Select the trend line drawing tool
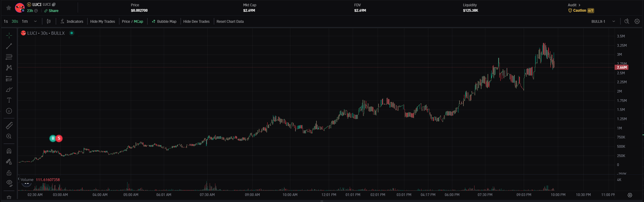The image size is (644, 202). click(x=9, y=46)
